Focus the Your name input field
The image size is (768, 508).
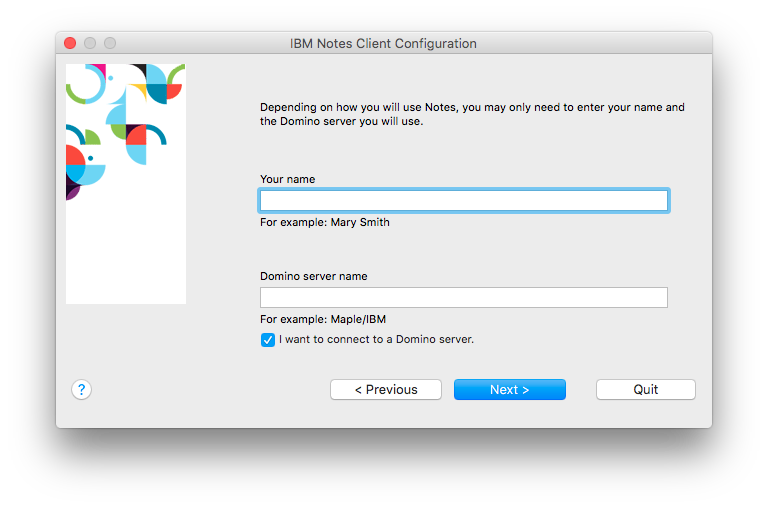[x=464, y=200]
